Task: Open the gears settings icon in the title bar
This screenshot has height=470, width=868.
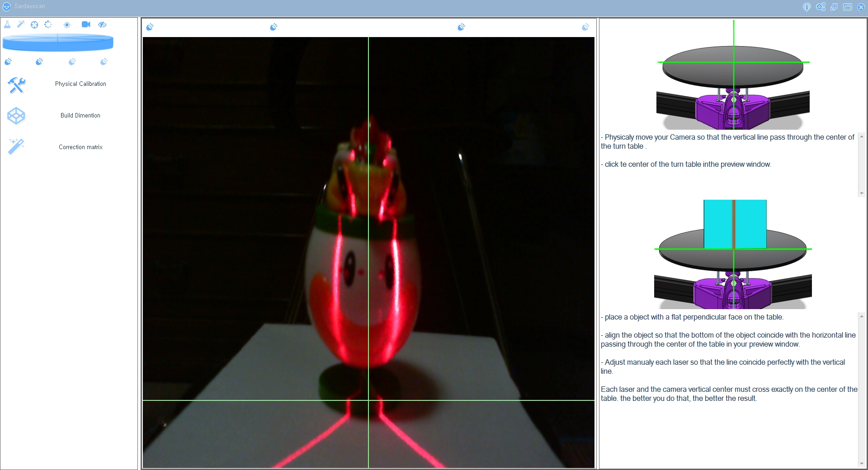Action: (x=821, y=7)
